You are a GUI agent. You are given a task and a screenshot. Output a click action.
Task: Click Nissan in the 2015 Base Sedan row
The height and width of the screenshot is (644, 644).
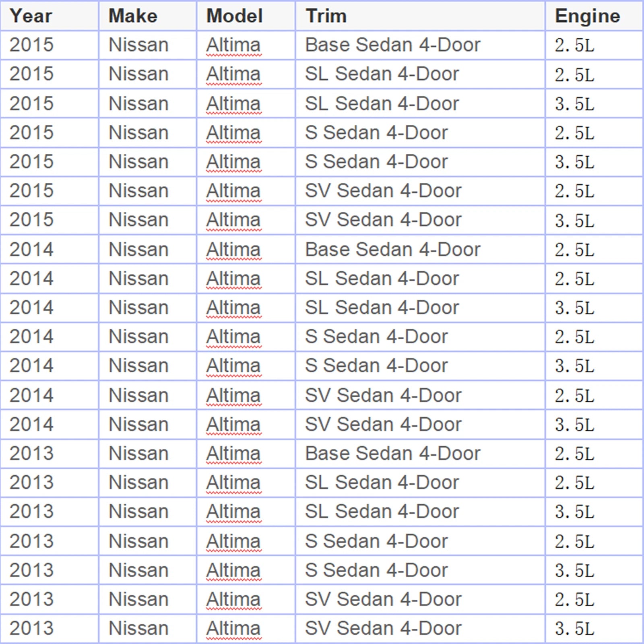(x=138, y=45)
